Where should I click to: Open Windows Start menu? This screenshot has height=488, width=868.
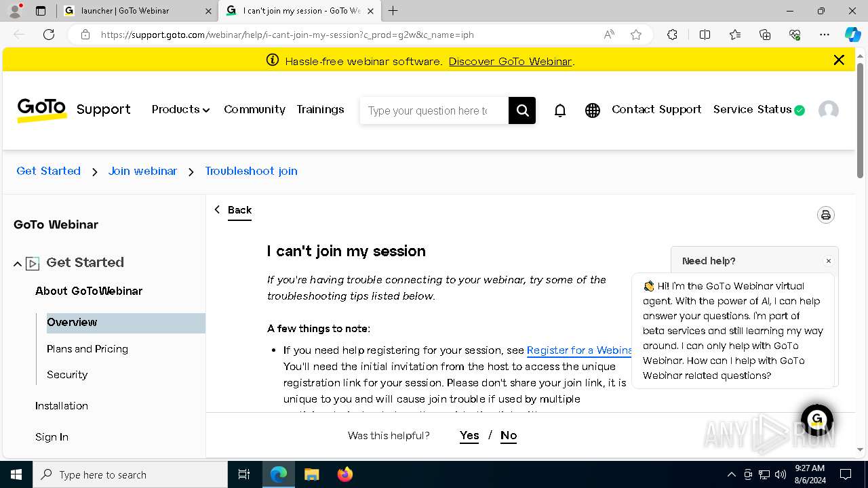pyautogui.click(x=16, y=474)
